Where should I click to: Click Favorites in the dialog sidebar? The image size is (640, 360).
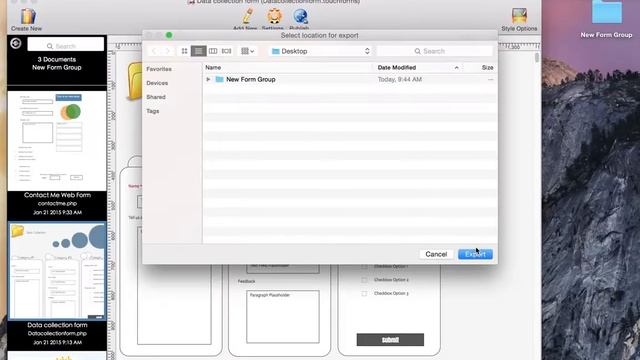(159, 69)
